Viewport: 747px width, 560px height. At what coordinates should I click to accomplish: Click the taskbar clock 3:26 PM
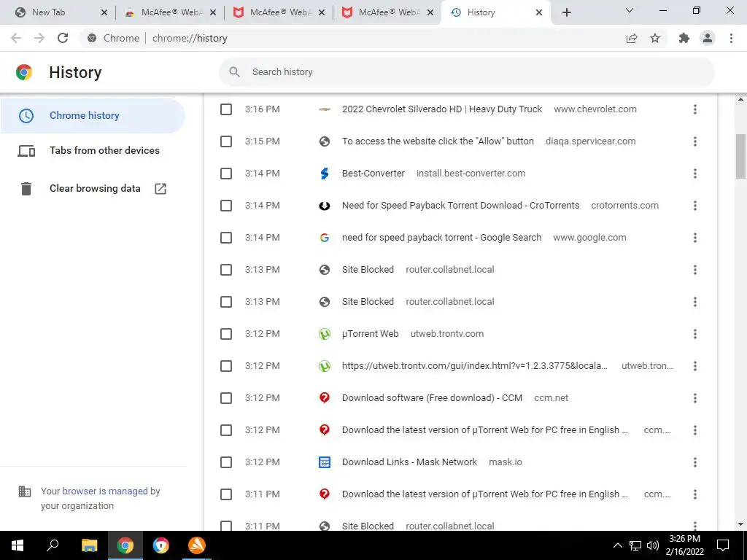click(684, 539)
